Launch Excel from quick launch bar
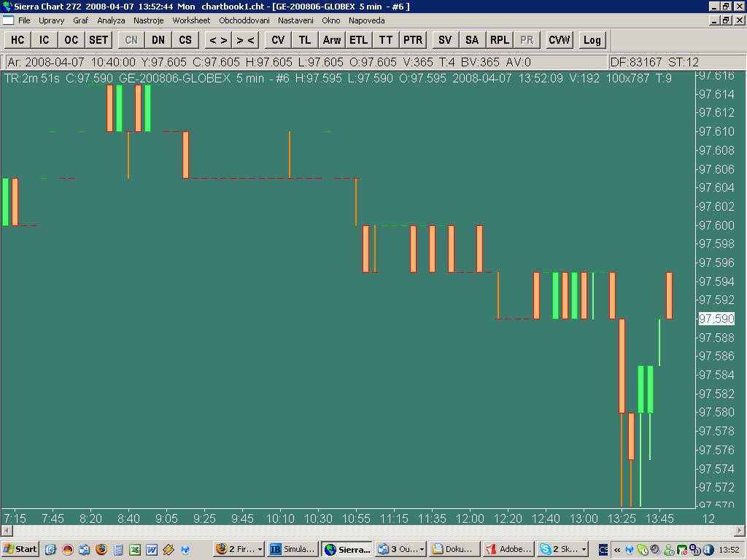 [x=135, y=550]
